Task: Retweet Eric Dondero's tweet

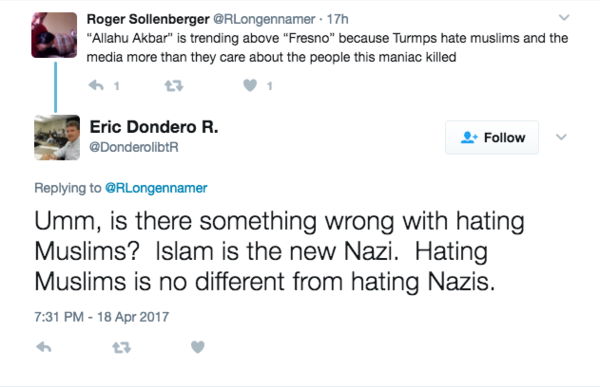Action: pyautogui.click(x=122, y=348)
